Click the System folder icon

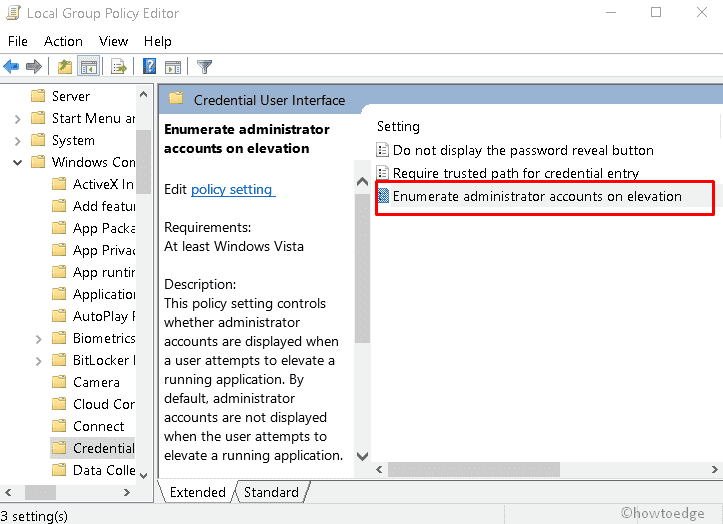pyautogui.click(x=38, y=140)
